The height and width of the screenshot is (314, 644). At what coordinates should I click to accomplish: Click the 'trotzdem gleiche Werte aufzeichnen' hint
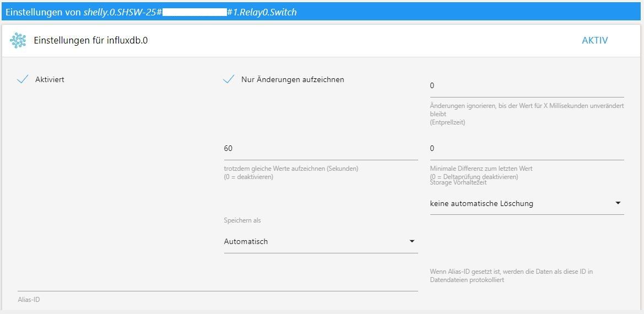(291, 169)
